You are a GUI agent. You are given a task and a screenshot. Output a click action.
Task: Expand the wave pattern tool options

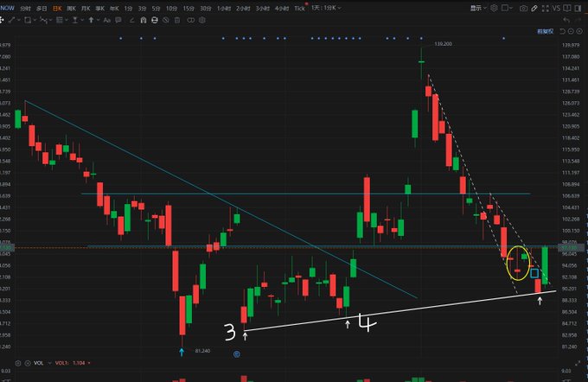51,20
